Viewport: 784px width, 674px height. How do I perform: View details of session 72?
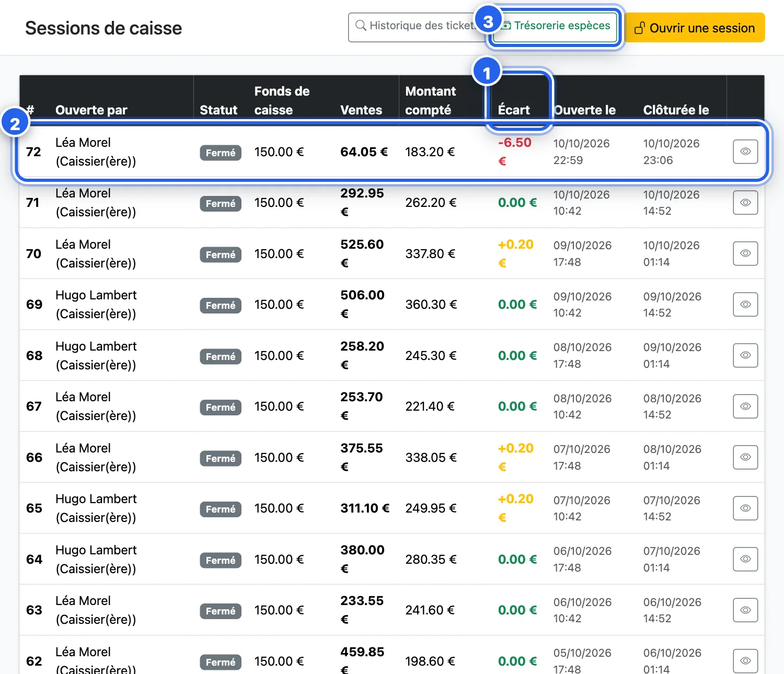pyautogui.click(x=745, y=152)
